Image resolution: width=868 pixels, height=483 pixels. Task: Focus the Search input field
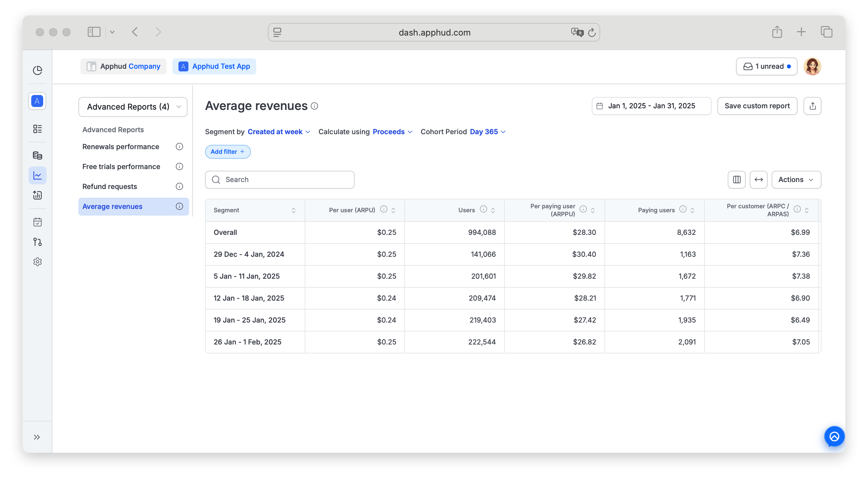[279, 179]
